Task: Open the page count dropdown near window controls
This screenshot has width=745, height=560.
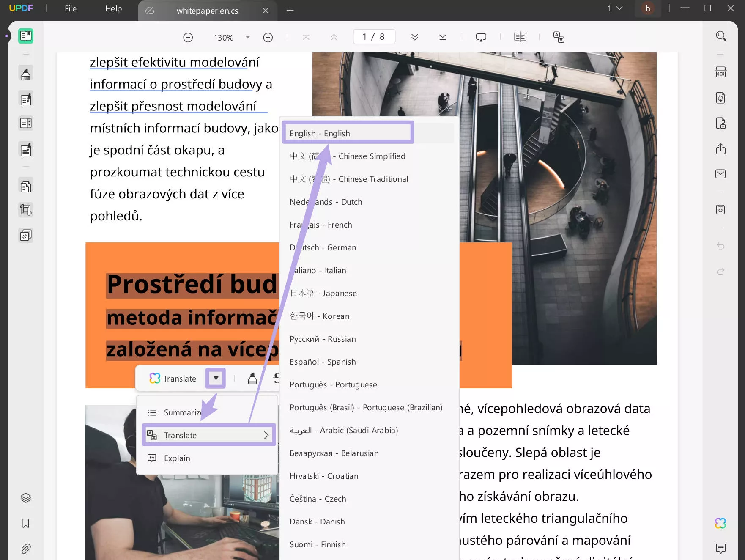Action: click(x=616, y=8)
